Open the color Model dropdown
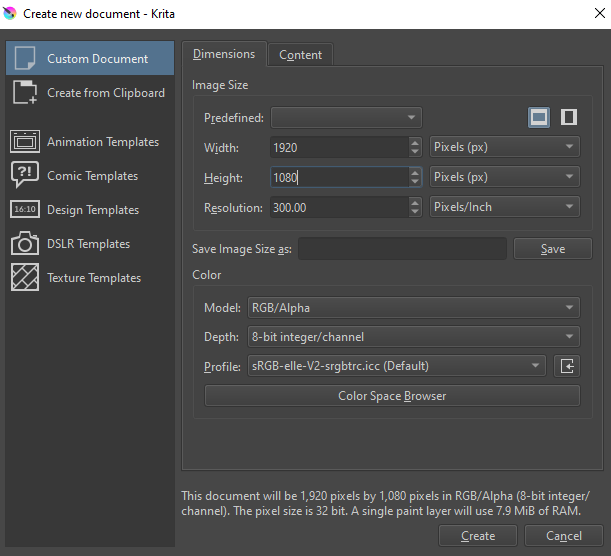The width and height of the screenshot is (611, 556). 412,308
